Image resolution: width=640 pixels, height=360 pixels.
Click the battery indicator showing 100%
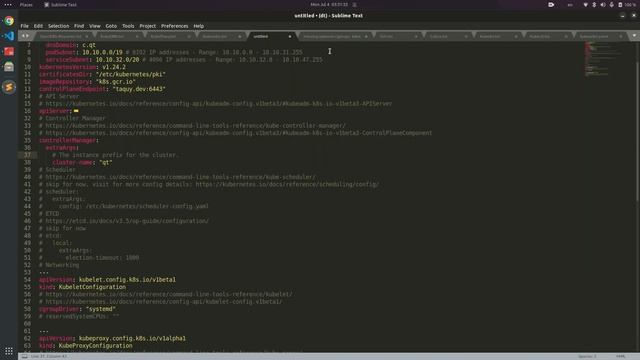coord(627,4)
